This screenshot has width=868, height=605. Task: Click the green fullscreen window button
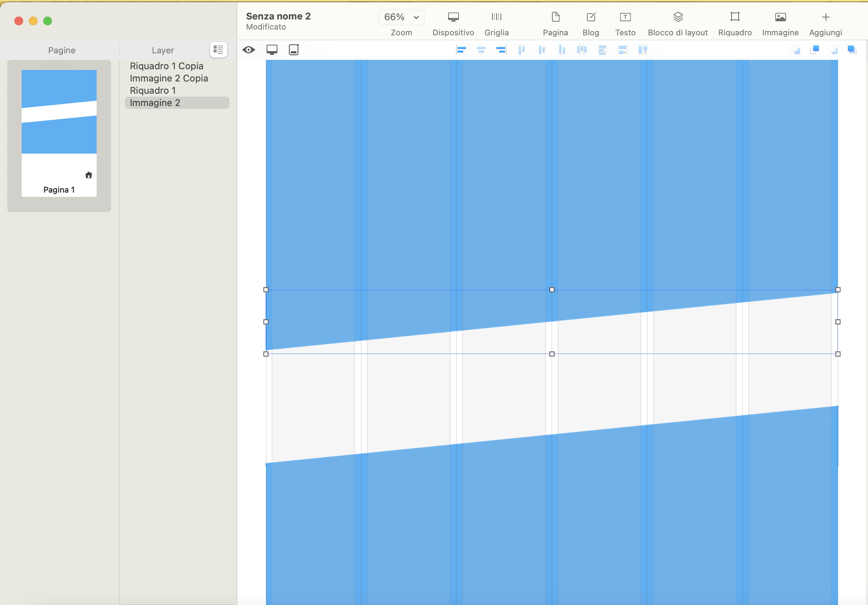point(48,21)
